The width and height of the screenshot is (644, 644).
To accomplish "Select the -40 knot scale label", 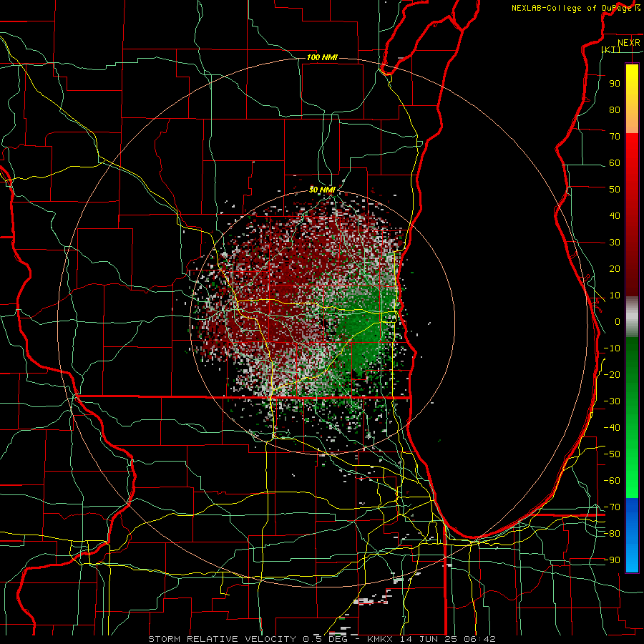I will coord(612,428).
